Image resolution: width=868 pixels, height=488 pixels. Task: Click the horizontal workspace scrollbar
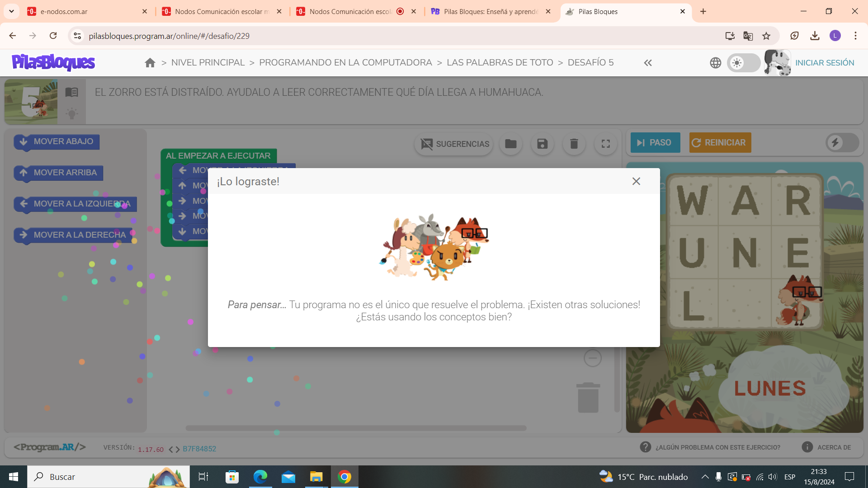pyautogui.click(x=356, y=428)
